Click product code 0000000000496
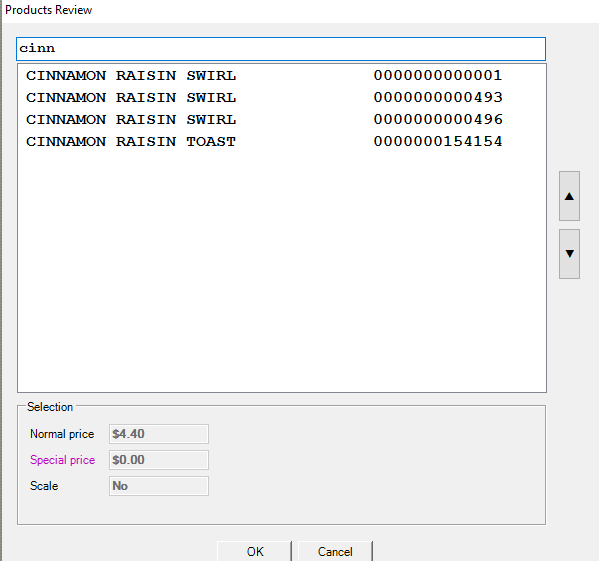The height and width of the screenshot is (561, 599). pos(438,120)
